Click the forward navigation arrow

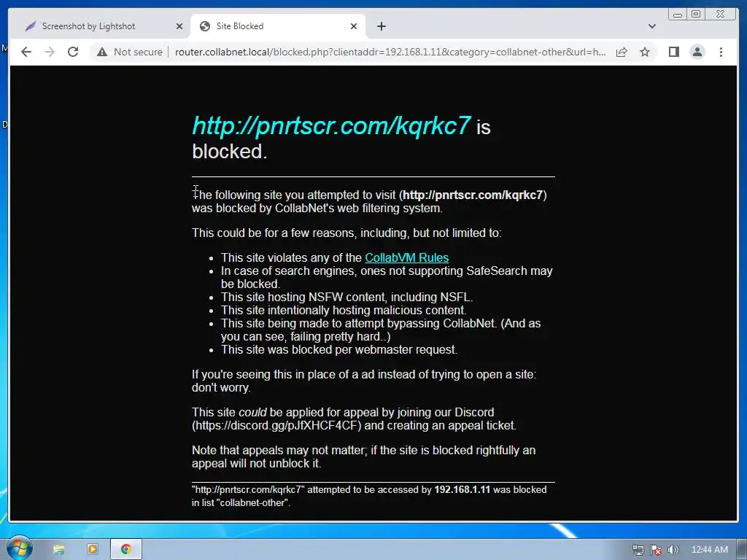click(x=50, y=52)
